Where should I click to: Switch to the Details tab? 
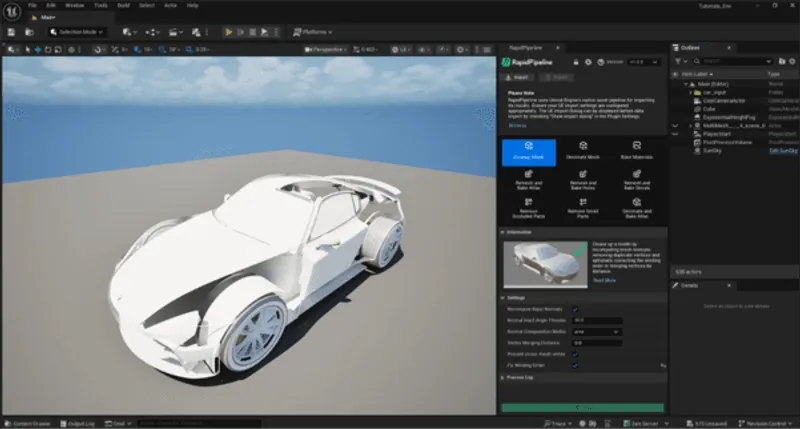689,287
